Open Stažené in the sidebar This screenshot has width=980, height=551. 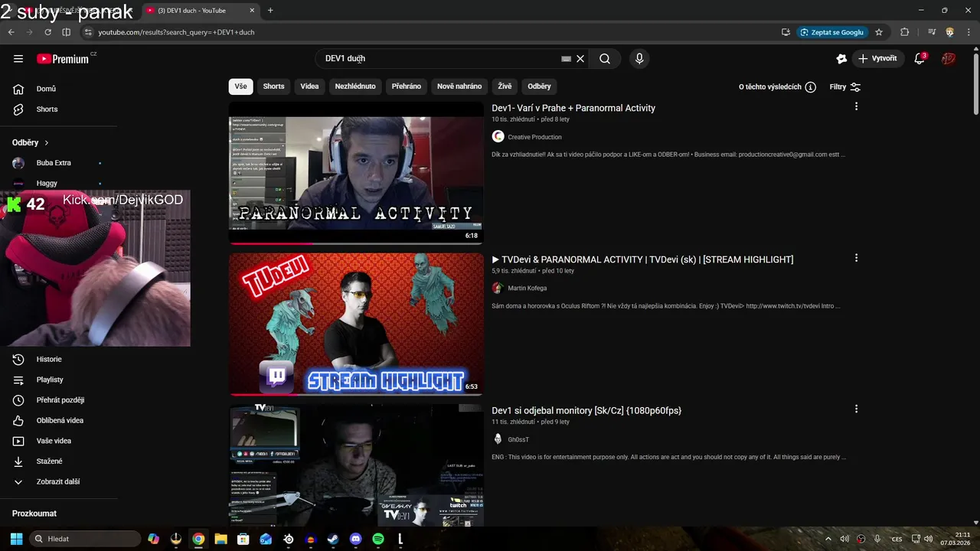49,461
